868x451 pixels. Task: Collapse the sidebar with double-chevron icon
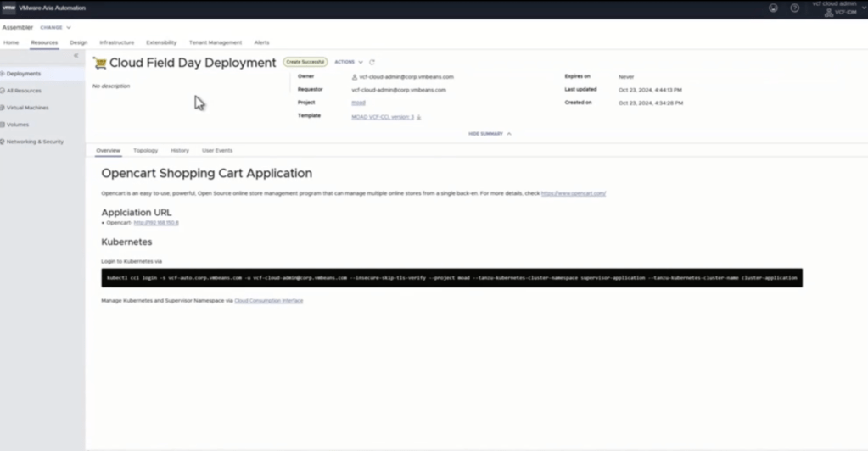76,56
